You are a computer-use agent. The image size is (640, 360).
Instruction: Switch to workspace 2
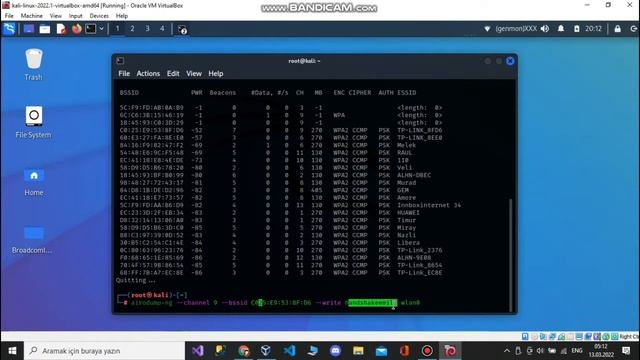[132, 29]
